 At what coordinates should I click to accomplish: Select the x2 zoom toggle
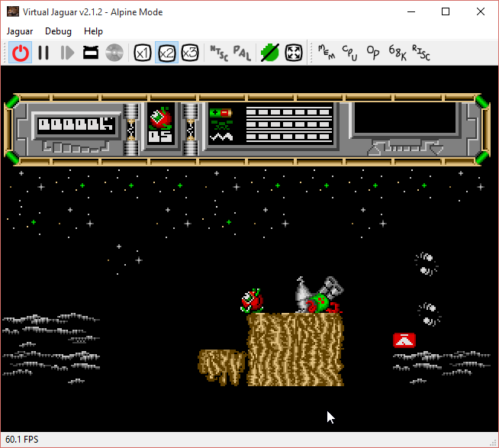[x=166, y=53]
